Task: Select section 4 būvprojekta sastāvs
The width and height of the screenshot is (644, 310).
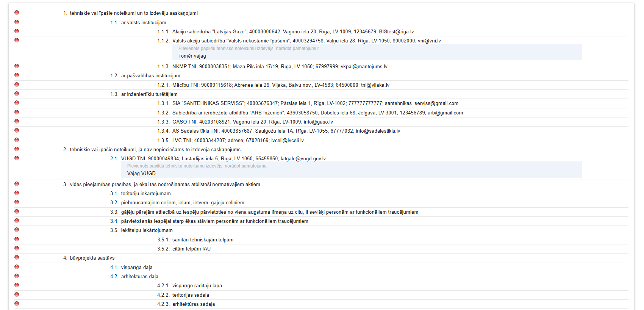Action: click(92, 258)
